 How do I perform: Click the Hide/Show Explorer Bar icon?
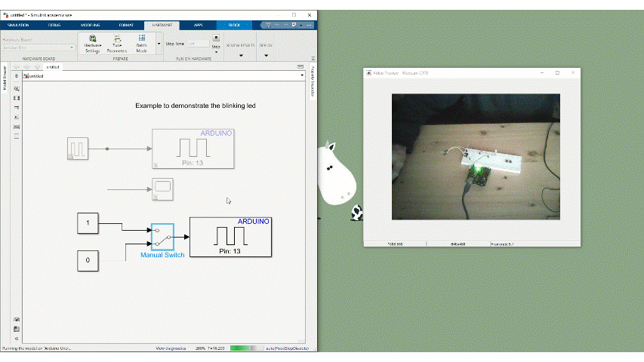17,76
